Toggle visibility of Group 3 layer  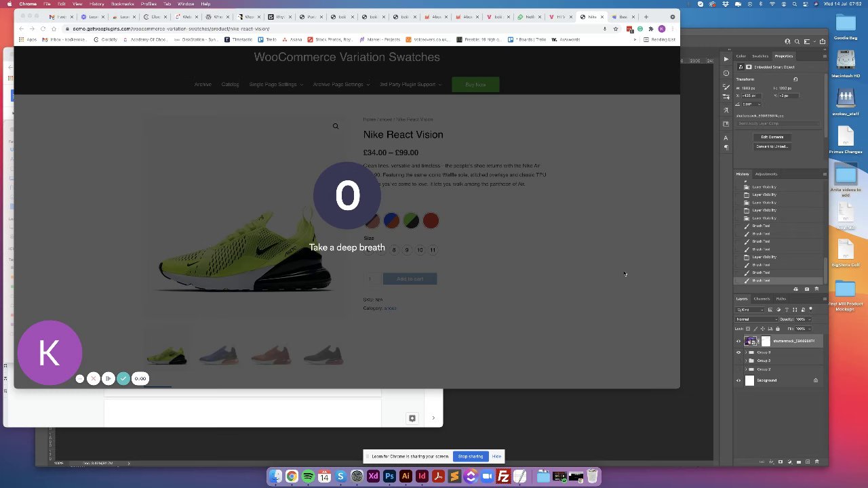pos(738,352)
